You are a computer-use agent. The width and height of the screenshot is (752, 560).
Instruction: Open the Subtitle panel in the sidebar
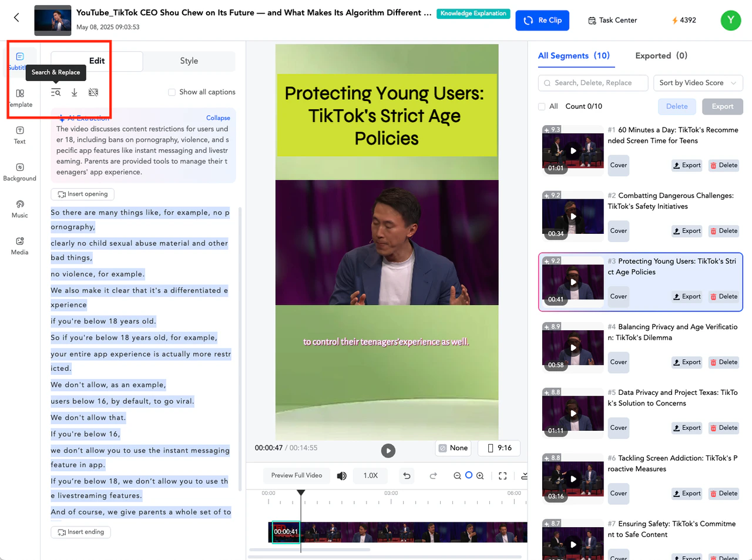tap(19, 61)
